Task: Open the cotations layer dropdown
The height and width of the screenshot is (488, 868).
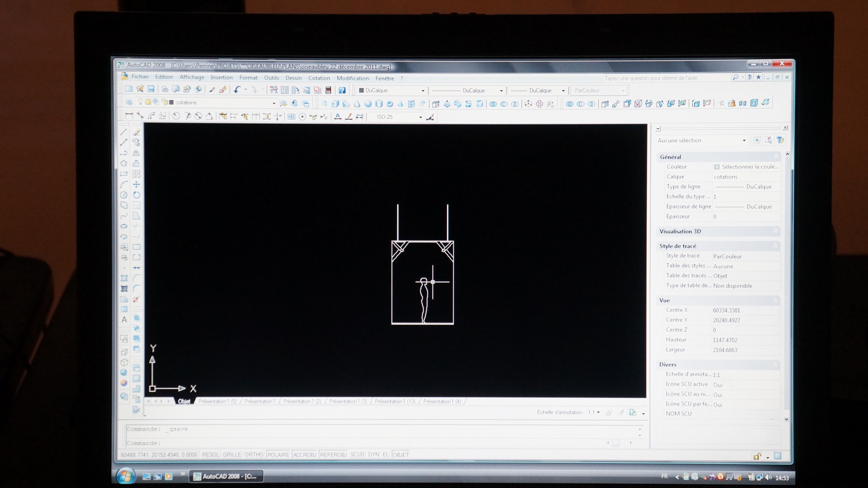Action: pyautogui.click(x=274, y=103)
